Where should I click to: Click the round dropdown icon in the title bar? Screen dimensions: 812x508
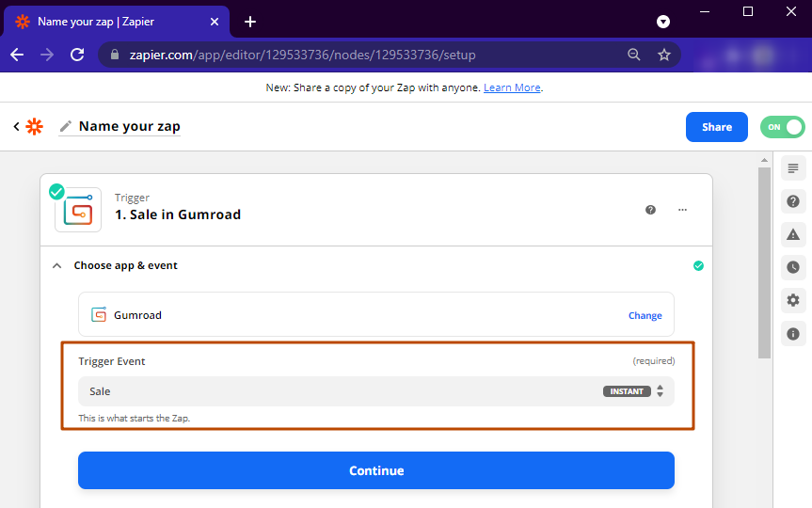pos(662,22)
